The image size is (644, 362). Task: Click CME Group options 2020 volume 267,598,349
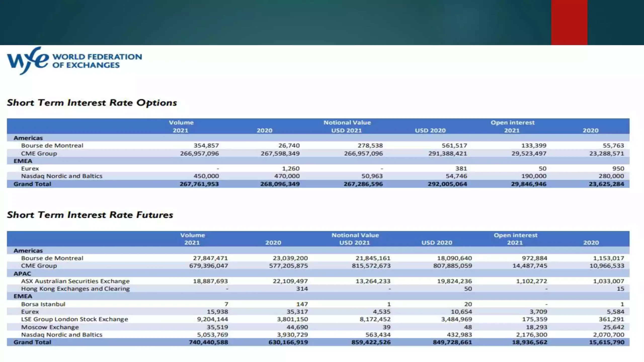click(280, 153)
